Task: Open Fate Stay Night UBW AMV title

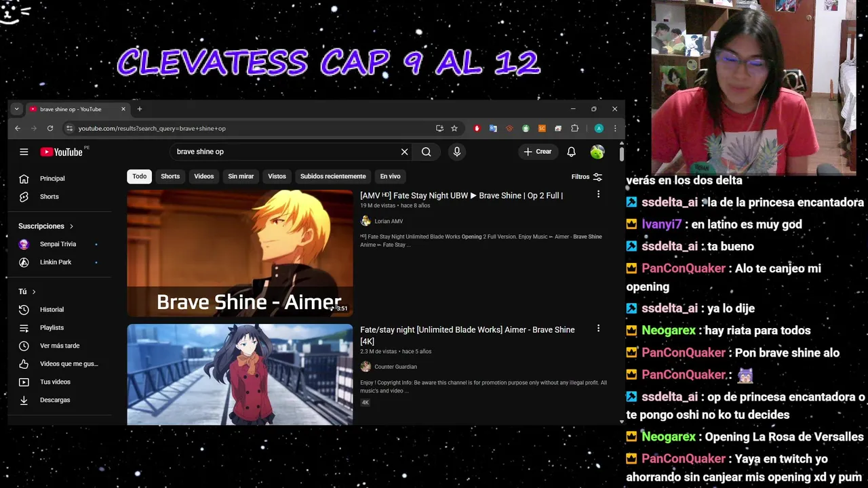Action: (461, 196)
